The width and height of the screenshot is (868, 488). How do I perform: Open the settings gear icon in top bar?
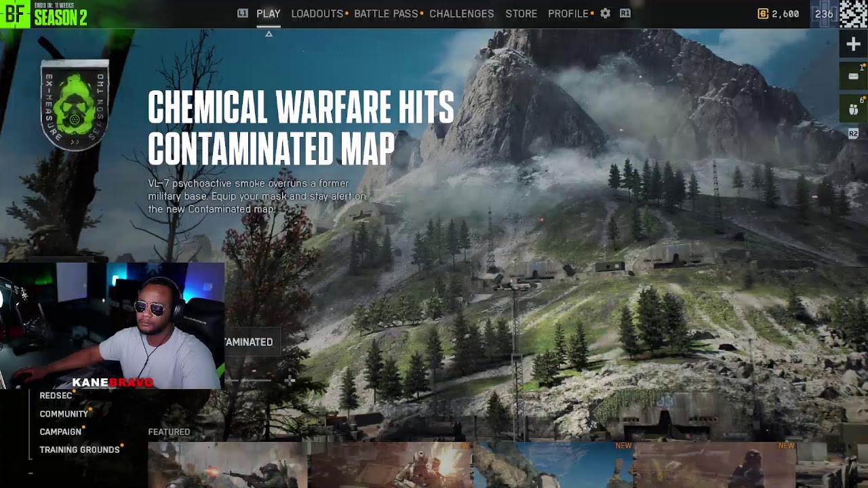605,14
